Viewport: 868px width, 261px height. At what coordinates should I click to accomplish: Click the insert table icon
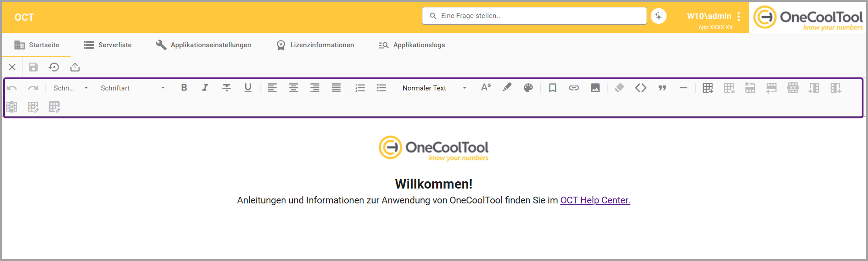708,88
